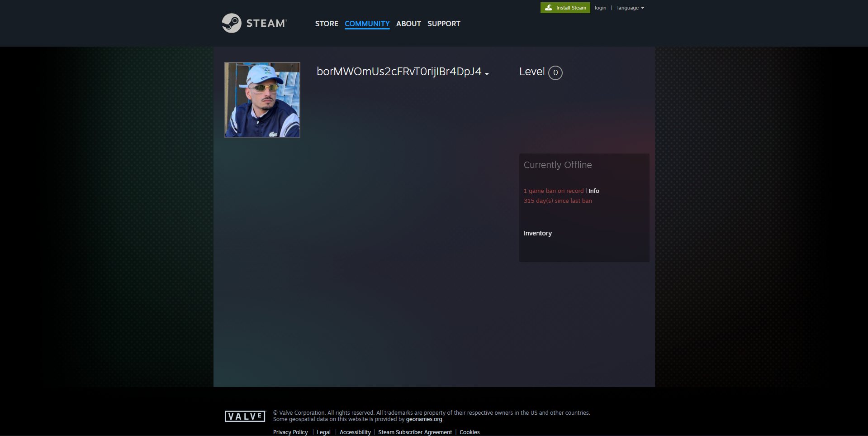Open the Privacy Policy page

[x=290, y=432]
